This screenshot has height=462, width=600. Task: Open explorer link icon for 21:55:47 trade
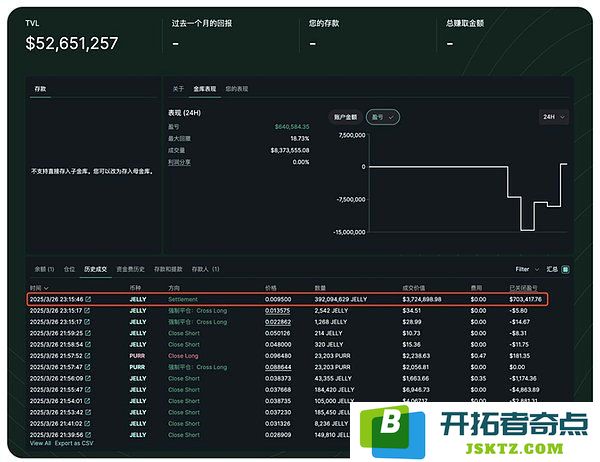coord(88,390)
